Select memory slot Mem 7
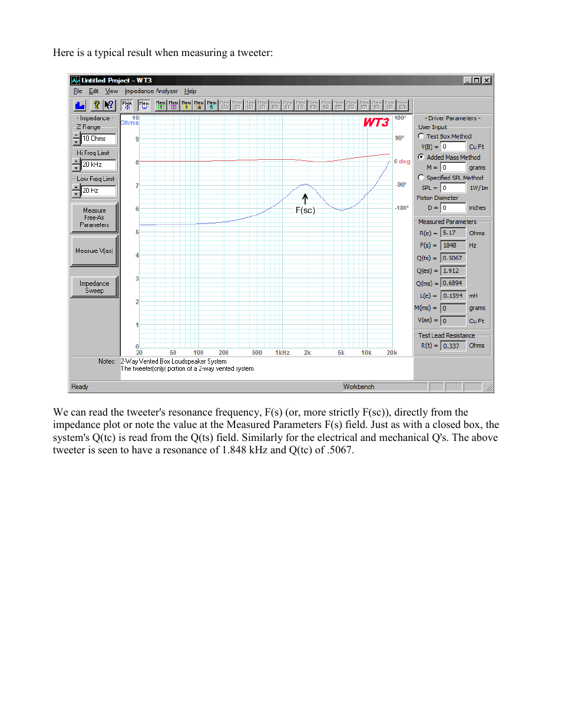 (x=238, y=105)
